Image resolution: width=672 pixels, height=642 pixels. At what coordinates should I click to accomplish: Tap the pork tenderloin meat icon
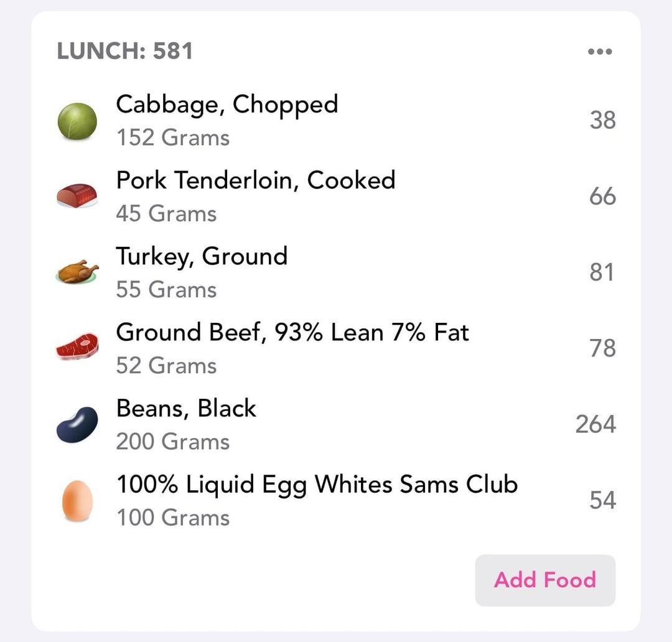[x=77, y=196]
